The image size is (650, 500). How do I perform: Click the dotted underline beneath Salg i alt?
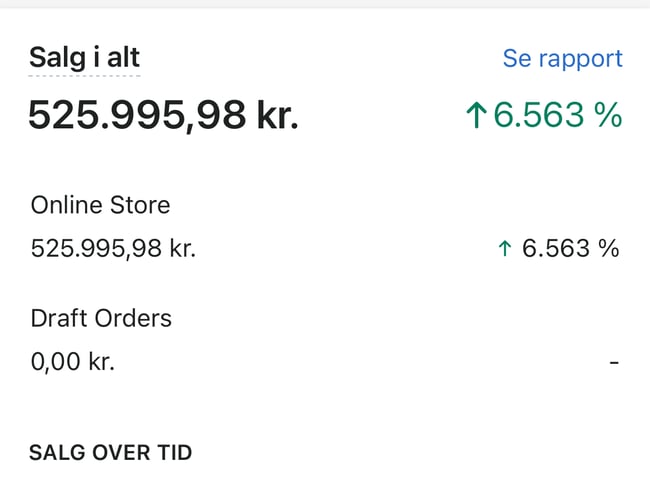point(84,75)
